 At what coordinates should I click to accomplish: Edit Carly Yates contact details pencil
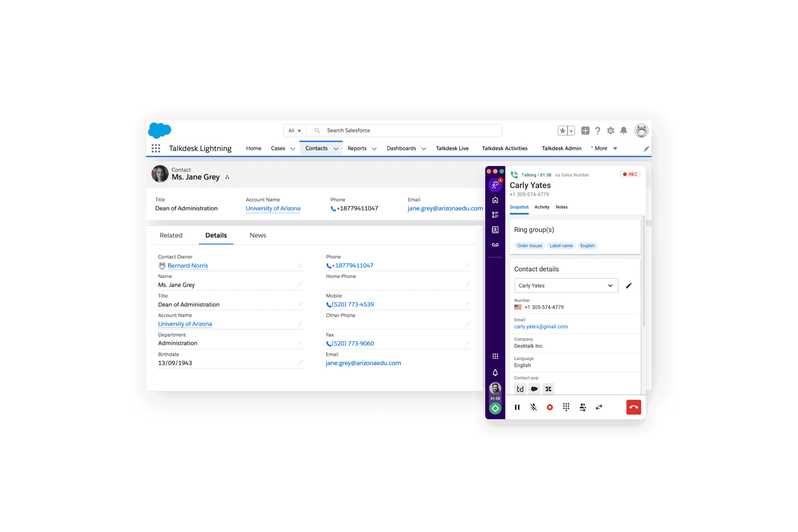pos(629,285)
